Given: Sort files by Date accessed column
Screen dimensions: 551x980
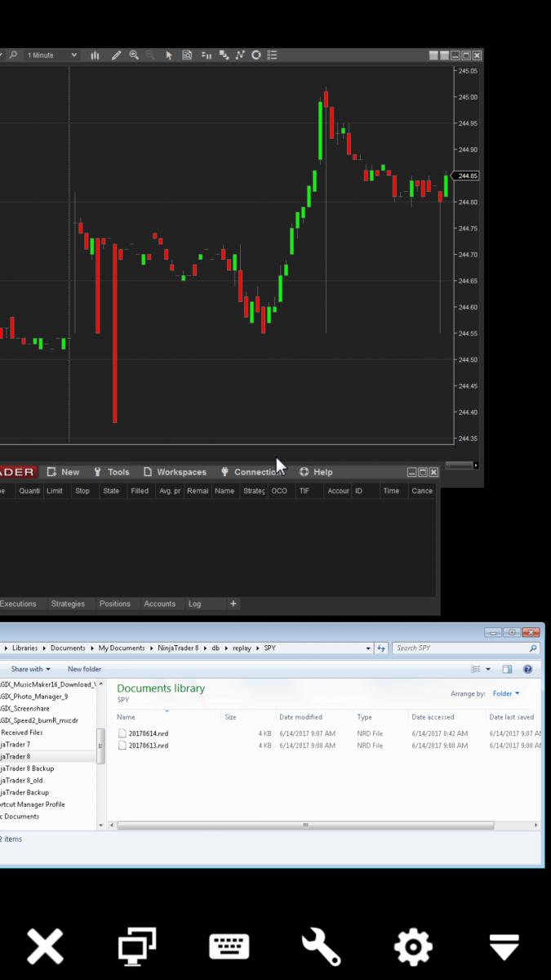Looking at the screenshot, I should tap(433, 717).
